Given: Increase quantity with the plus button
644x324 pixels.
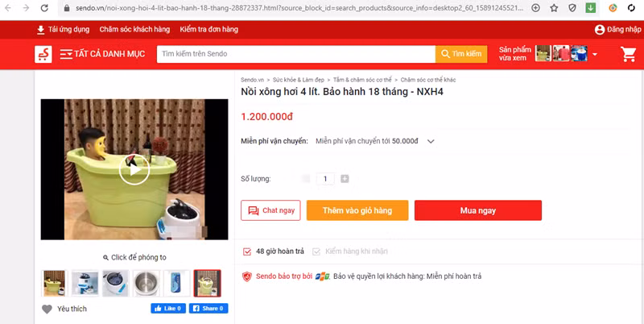Looking at the screenshot, I should [345, 179].
